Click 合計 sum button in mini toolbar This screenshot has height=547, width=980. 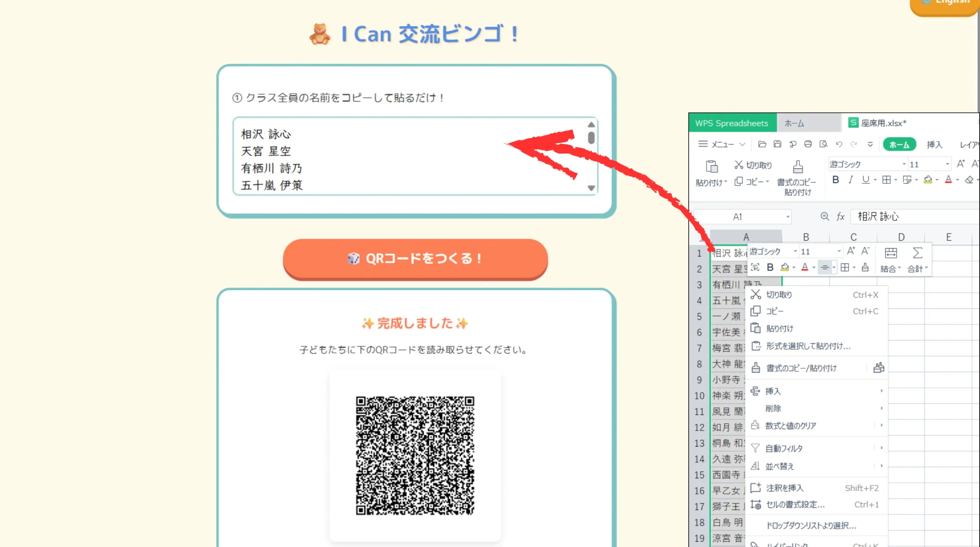coord(917,260)
